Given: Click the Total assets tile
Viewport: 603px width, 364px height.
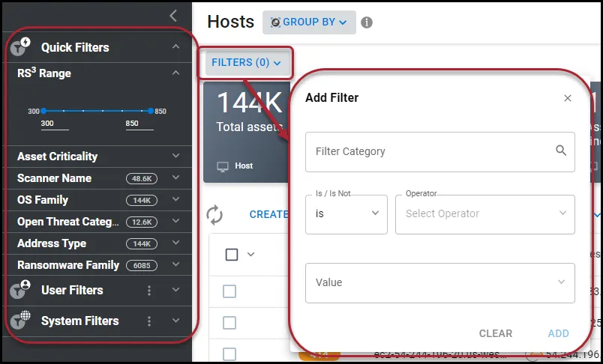Looking at the screenshot, I should tap(247, 133).
